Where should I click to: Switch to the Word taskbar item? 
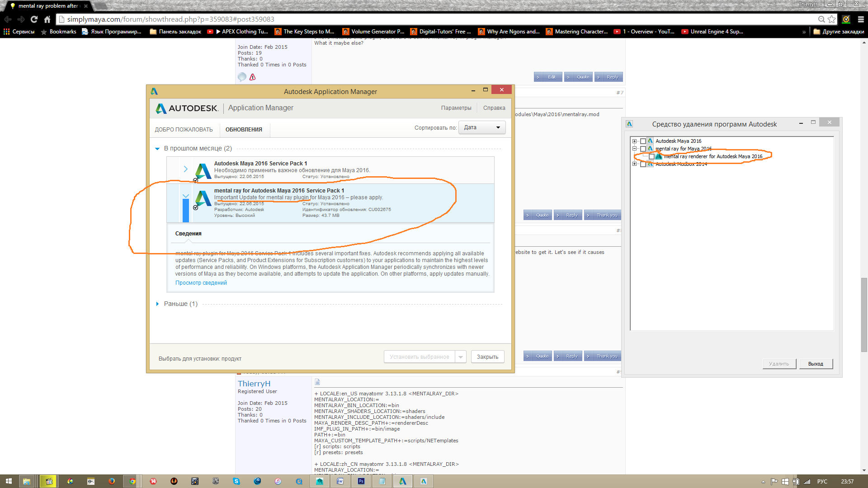click(340, 481)
